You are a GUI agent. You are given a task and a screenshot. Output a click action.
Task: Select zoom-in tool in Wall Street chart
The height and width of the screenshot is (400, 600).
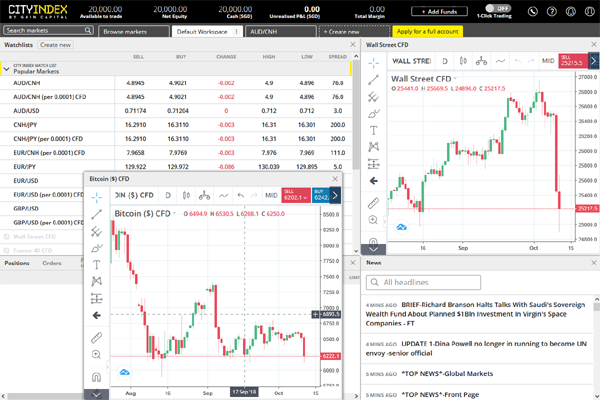click(x=373, y=220)
